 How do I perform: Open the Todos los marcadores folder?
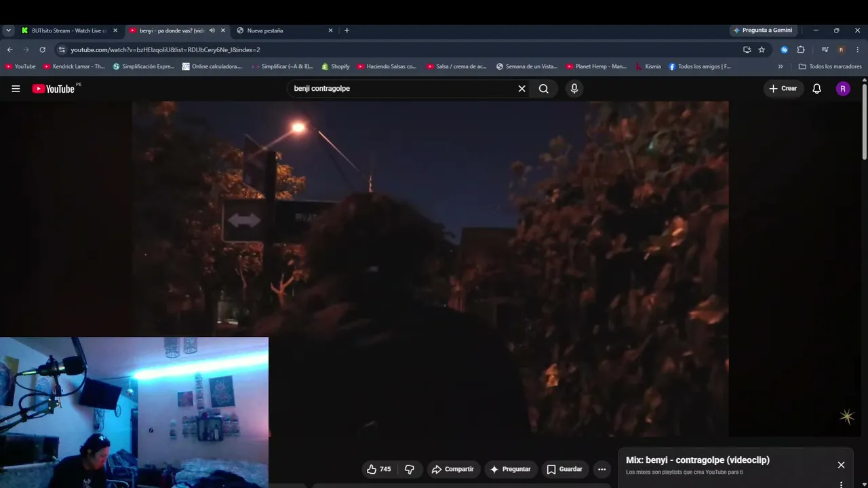(x=830, y=66)
